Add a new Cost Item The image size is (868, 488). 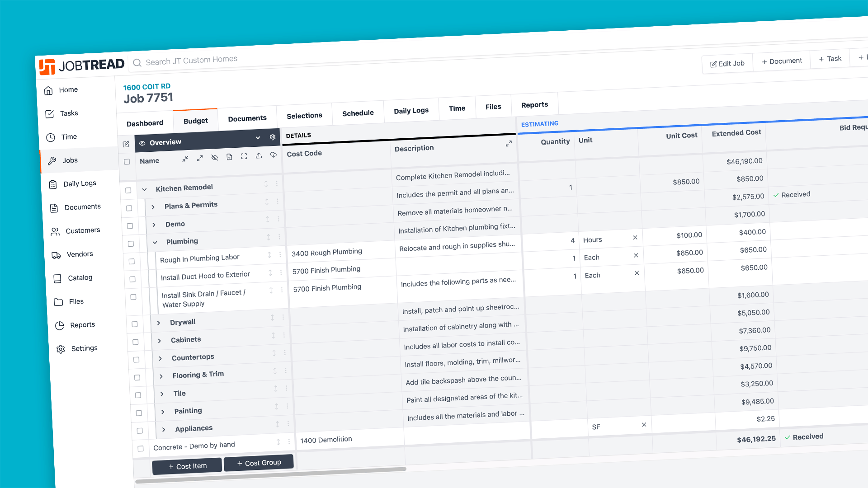(x=187, y=466)
